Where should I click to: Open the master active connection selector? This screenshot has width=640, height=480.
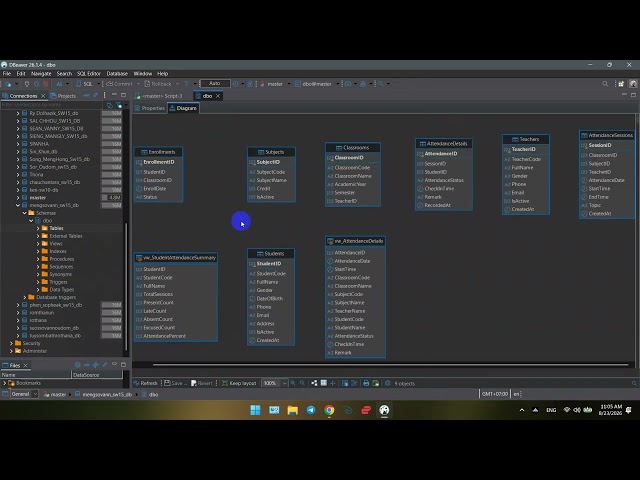275,84
